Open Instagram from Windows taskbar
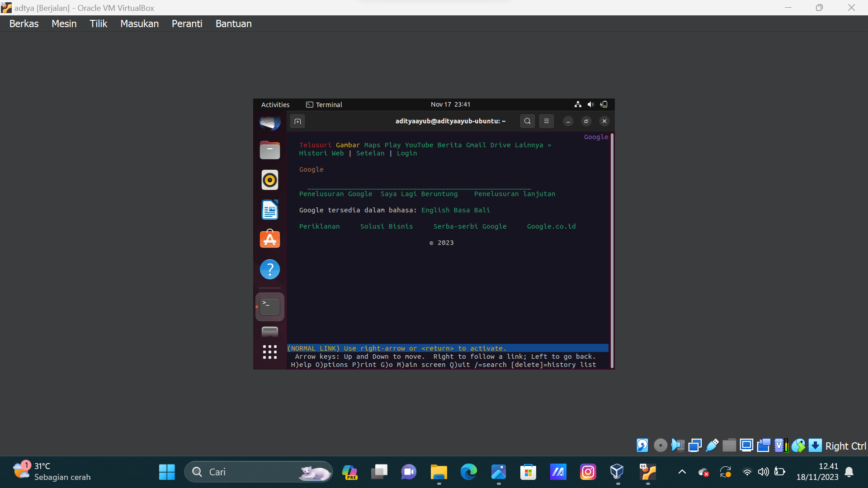Image resolution: width=868 pixels, height=488 pixels. 588,472
